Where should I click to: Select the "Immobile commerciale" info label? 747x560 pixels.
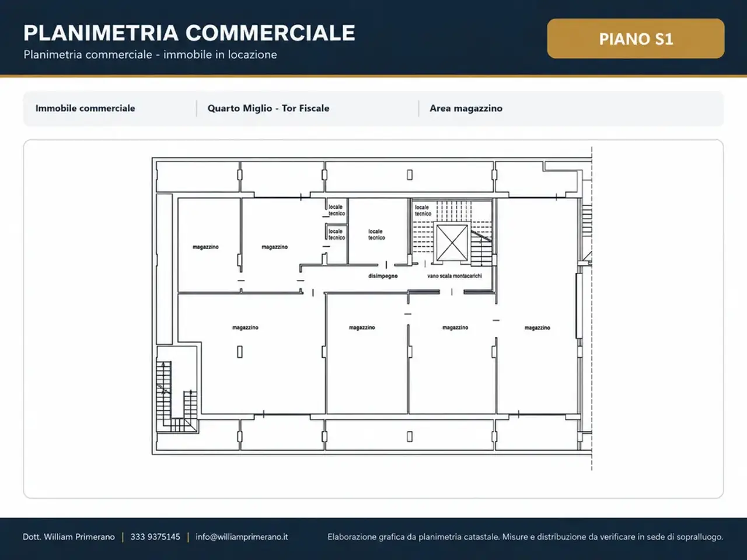point(85,108)
